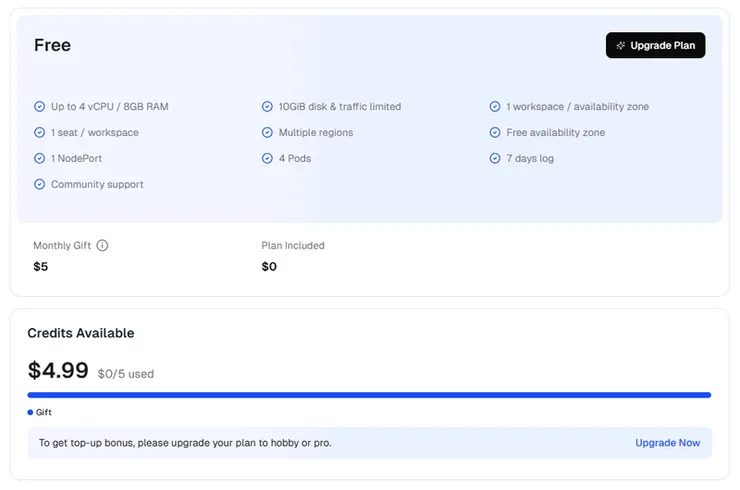Click check icon beside 1 workspace / availability zone
The image size is (740, 490).
[x=494, y=106]
